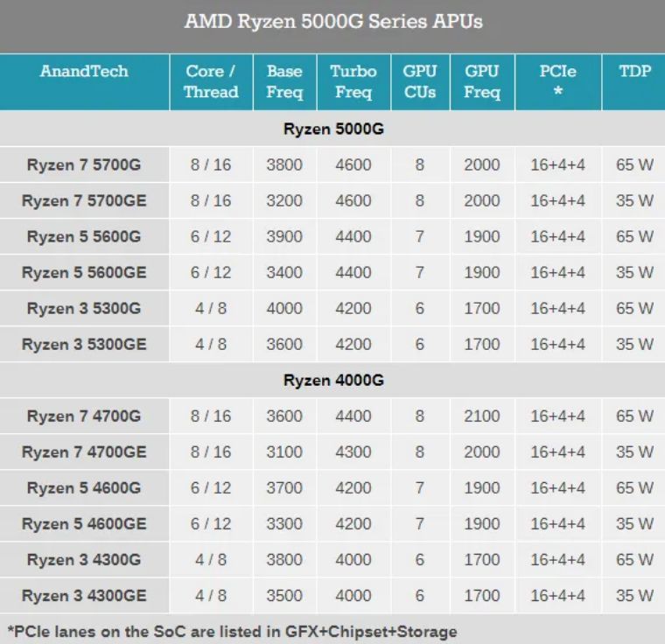The image size is (665, 644).
Task: Click the TDP column header
Action: pyautogui.click(x=634, y=73)
